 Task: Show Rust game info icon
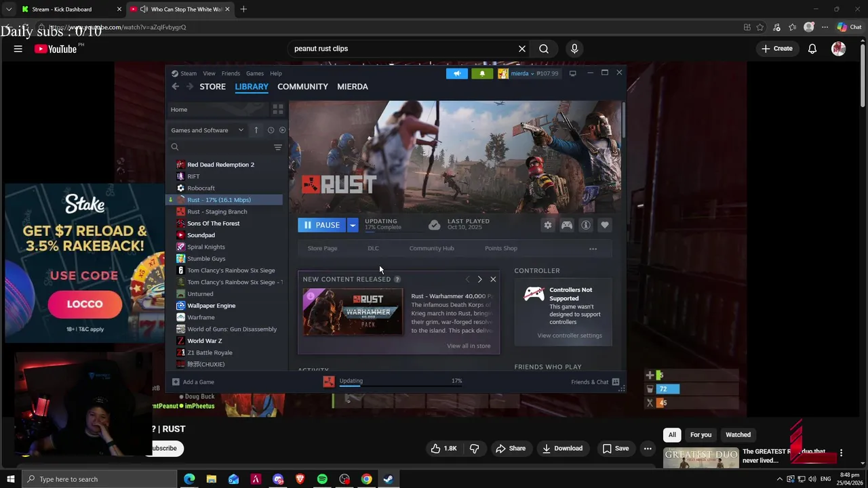(586, 225)
